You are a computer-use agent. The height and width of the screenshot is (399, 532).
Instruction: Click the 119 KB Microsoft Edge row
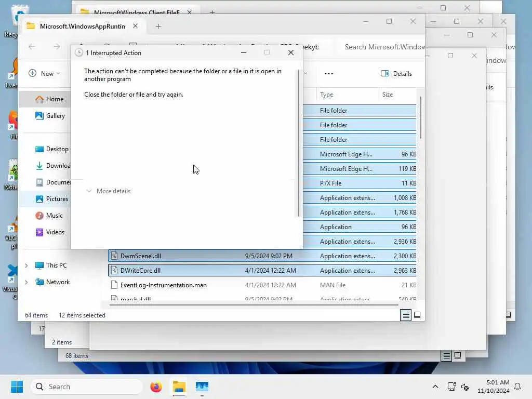tap(360, 169)
